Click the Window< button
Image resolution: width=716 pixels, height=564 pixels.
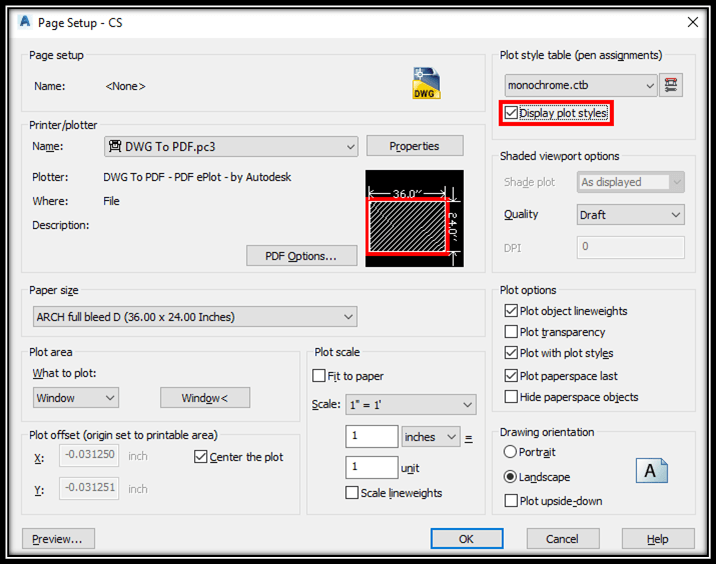coord(205,398)
